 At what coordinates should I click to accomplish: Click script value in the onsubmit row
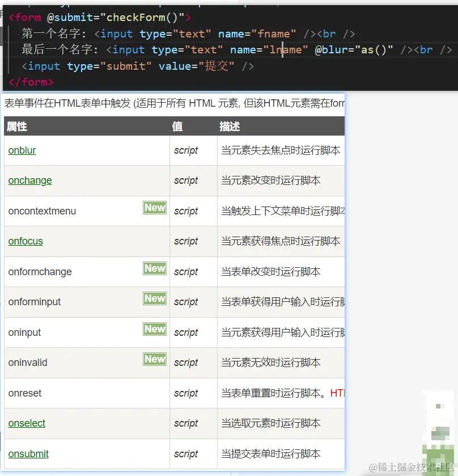coord(185,454)
